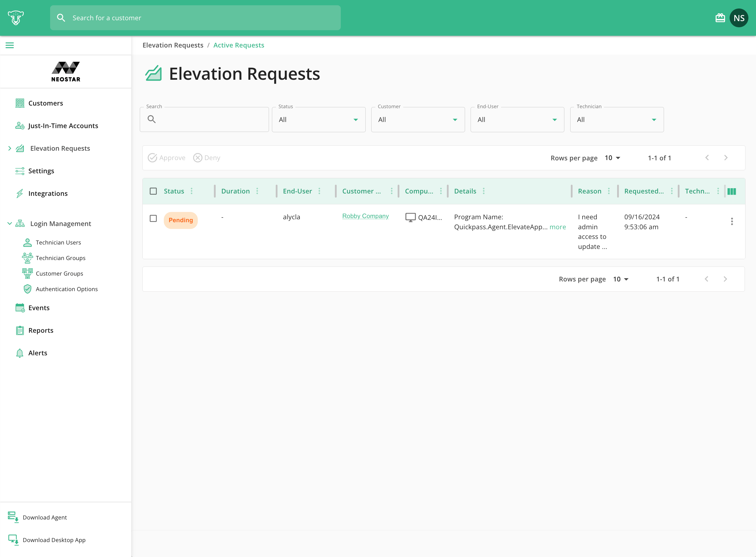Viewport: 756px width, 557px height.
Task: Click the Integrations lightning icon
Action: (20, 193)
